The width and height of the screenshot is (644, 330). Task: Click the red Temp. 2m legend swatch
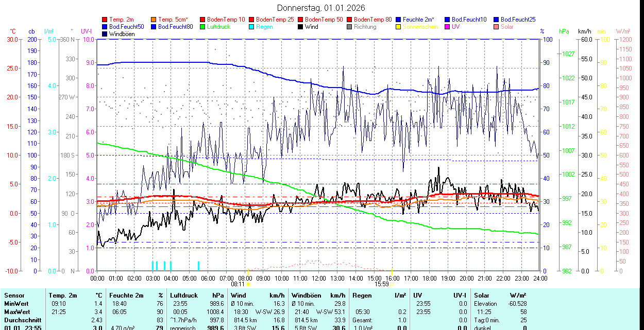105,20
